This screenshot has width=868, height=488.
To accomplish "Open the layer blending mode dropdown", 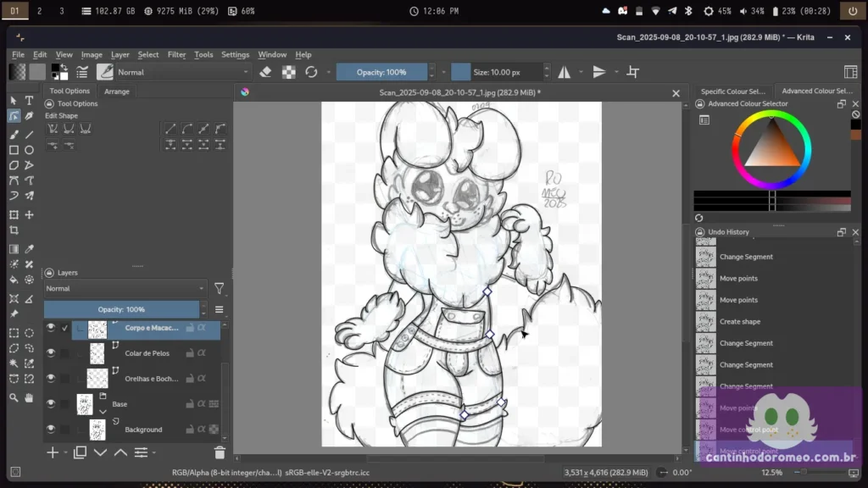I will click(125, 288).
